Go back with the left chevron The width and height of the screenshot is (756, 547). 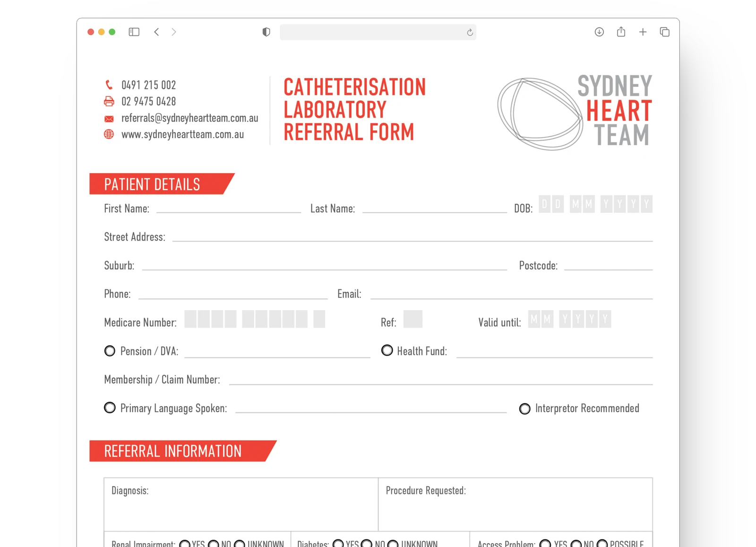(x=156, y=32)
